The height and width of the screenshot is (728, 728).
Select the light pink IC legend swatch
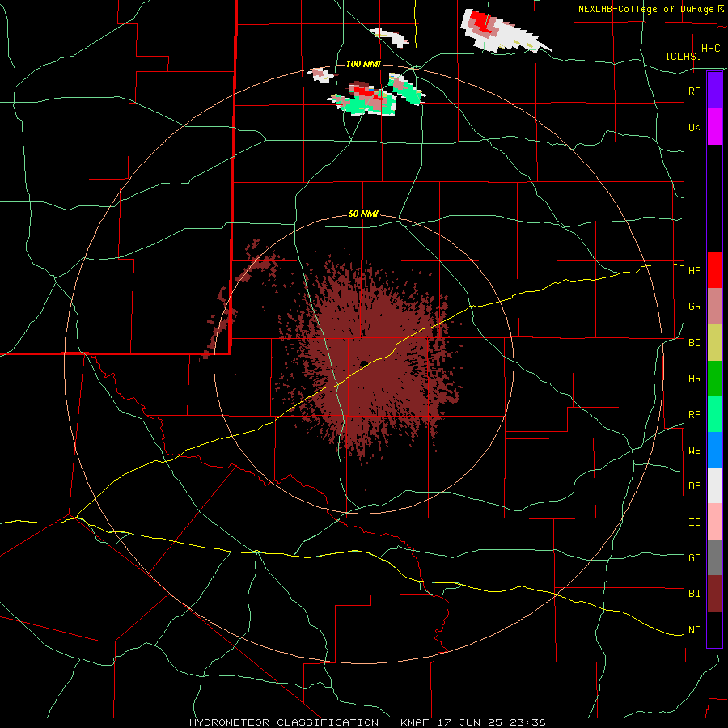tap(714, 522)
